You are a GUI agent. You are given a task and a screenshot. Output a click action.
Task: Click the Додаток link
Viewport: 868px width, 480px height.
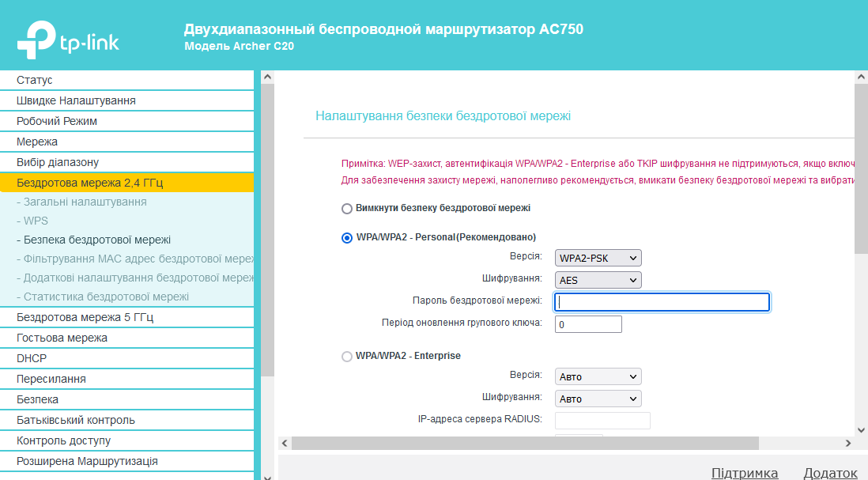pos(830,473)
